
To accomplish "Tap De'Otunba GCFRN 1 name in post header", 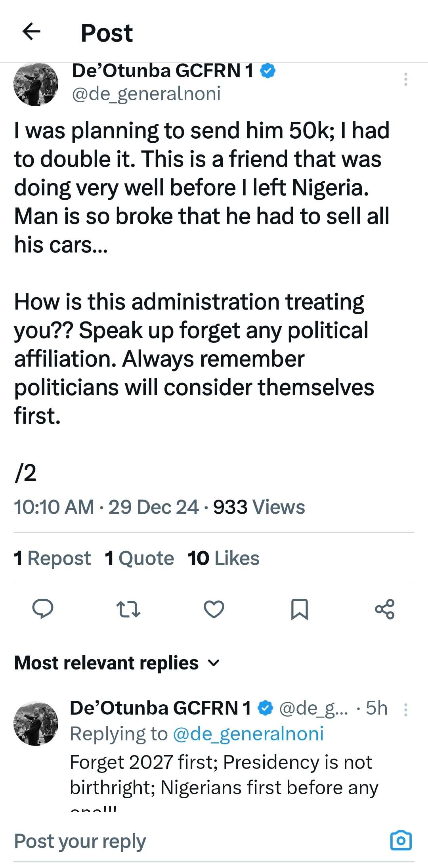I will point(162,71).
